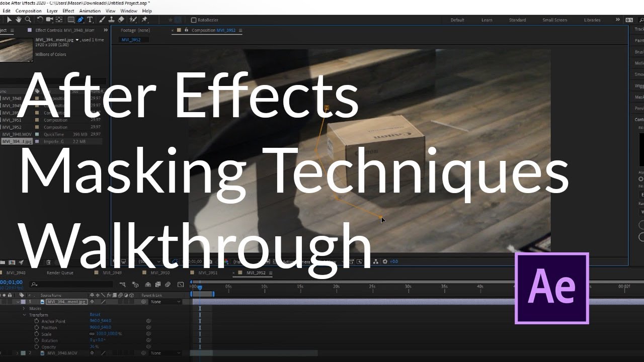644x362 pixels.
Task: Select the Pan Behind anchor tool
Action: click(x=59, y=20)
